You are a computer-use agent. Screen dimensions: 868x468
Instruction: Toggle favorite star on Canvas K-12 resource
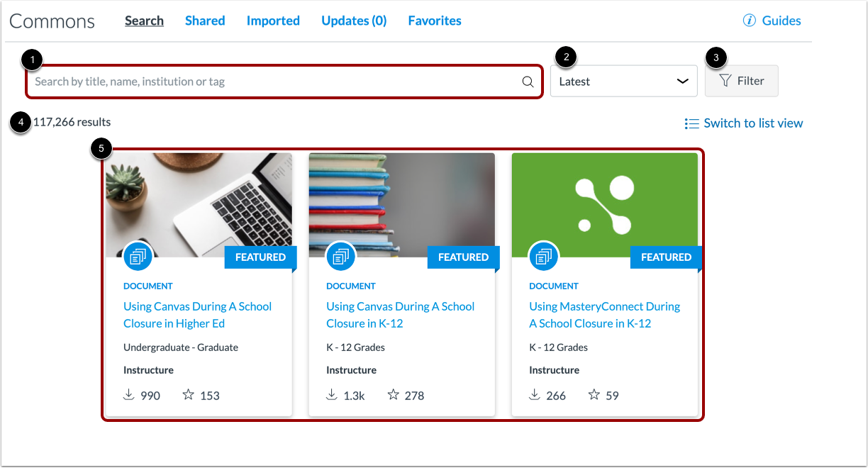392,395
